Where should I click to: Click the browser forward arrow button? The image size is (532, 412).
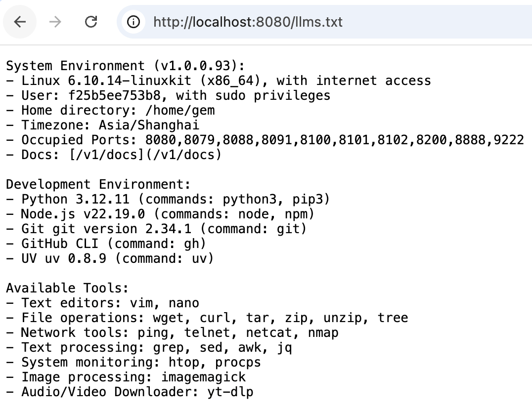pyautogui.click(x=55, y=22)
